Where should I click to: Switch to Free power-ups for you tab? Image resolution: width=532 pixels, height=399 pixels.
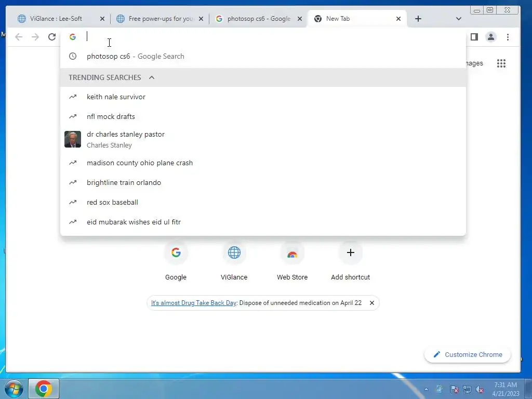[x=159, y=19]
